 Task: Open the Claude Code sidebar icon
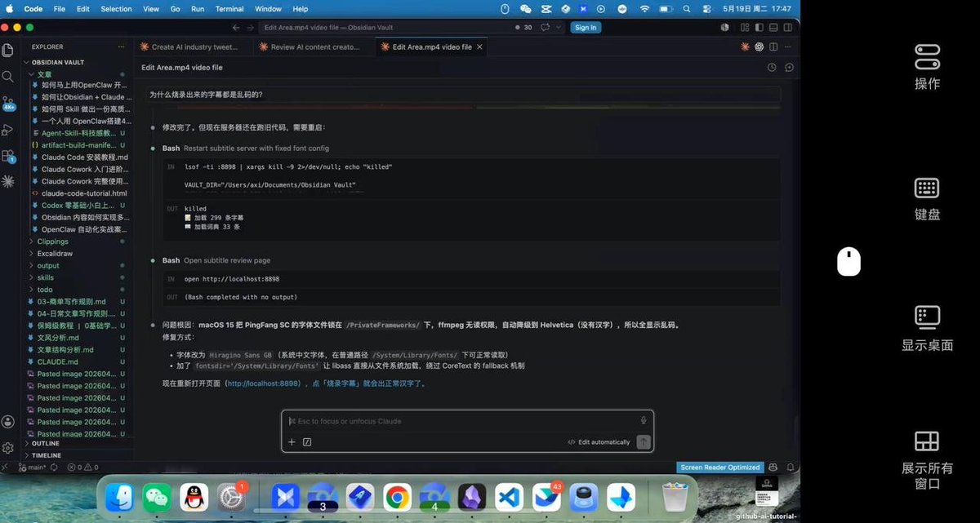(x=8, y=180)
